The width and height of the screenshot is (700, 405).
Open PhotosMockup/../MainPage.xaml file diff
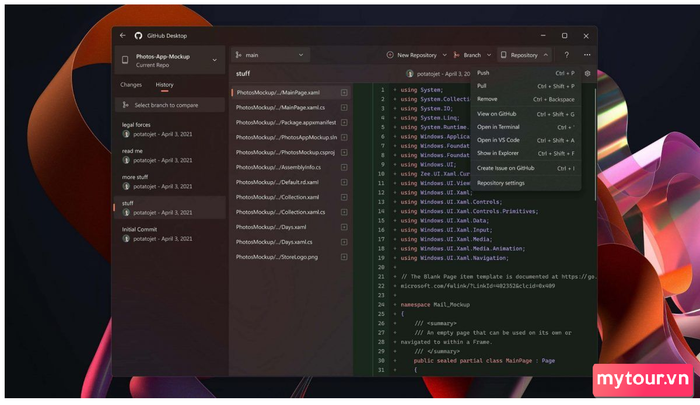[x=291, y=92]
